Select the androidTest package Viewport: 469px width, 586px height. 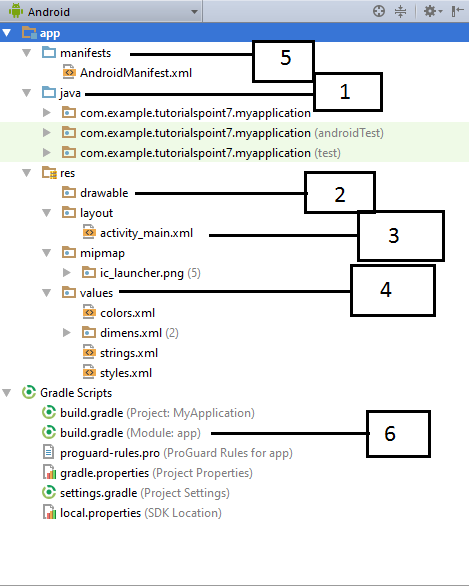click(x=232, y=133)
